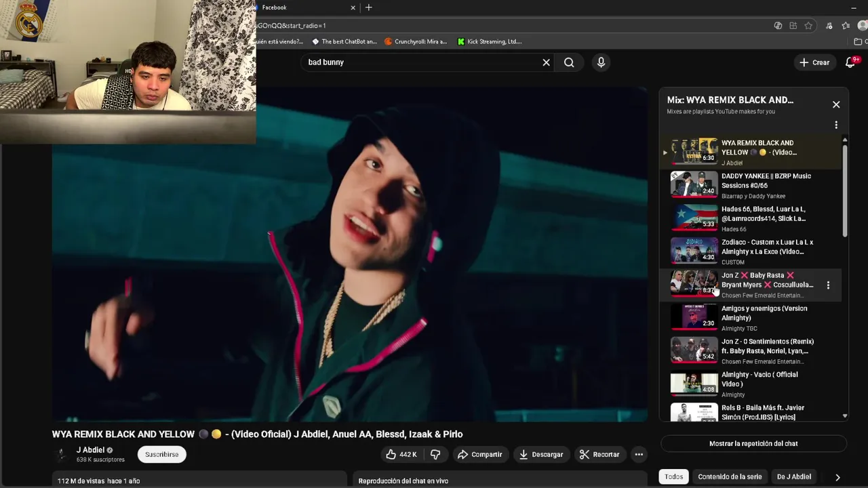The width and height of the screenshot is (868, 488).
Task: Close the Mix playlist panel
Action: [x=836, y=104]
